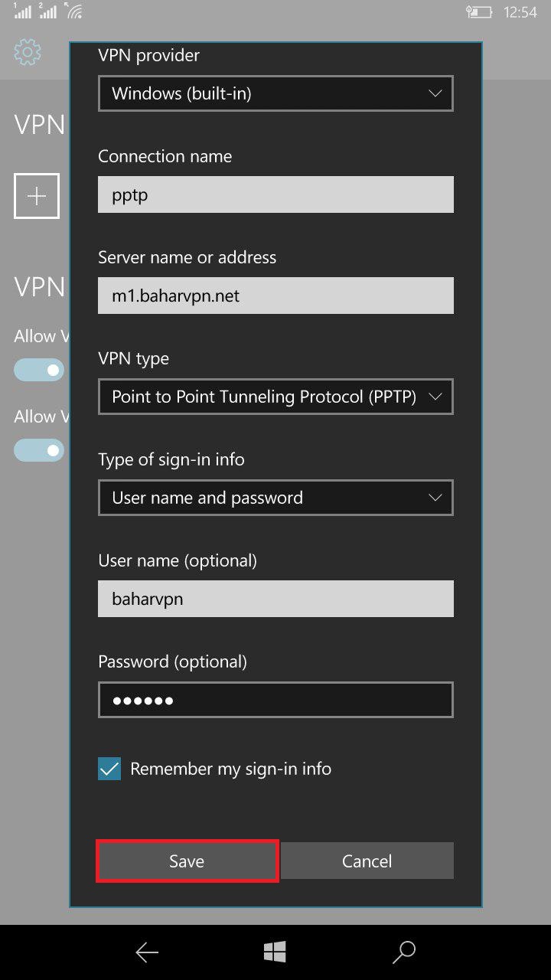Tap the plus icon to add VPN
The image size is (551, 980).
[37, 196]
